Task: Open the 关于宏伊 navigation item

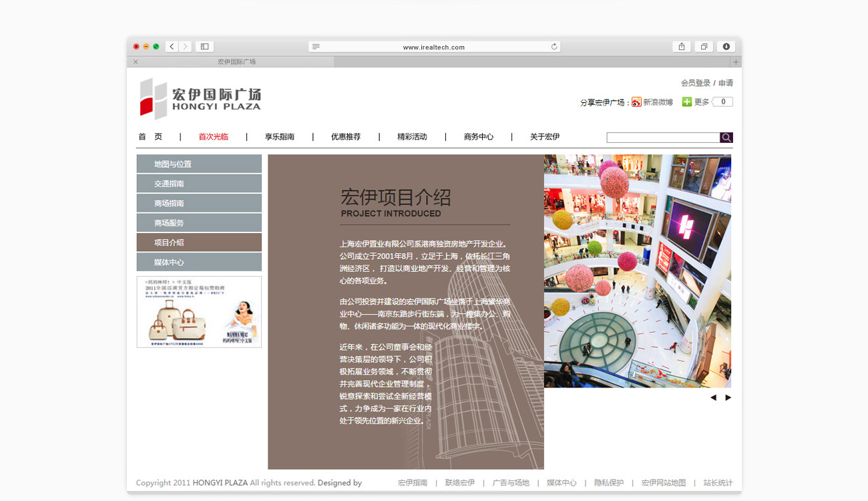Action: pos(545,137)
